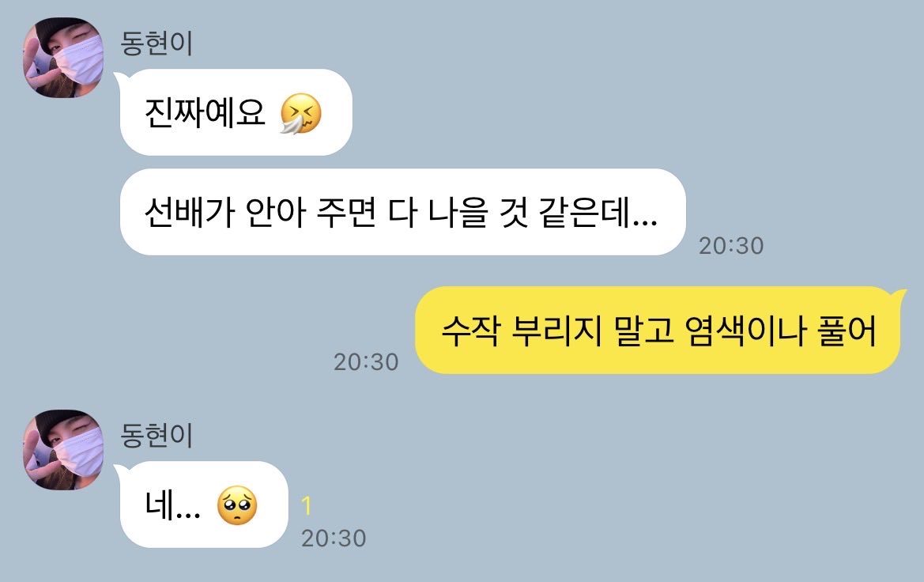Tap the pleading face emoji
The height and width of the screenshot is (582, 924).
point(237,505)
